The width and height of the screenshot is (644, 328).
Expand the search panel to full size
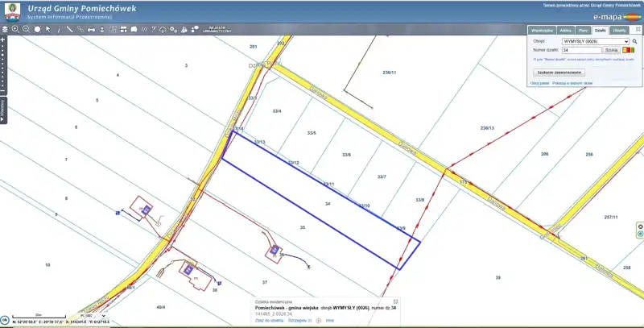coord(638,29)
